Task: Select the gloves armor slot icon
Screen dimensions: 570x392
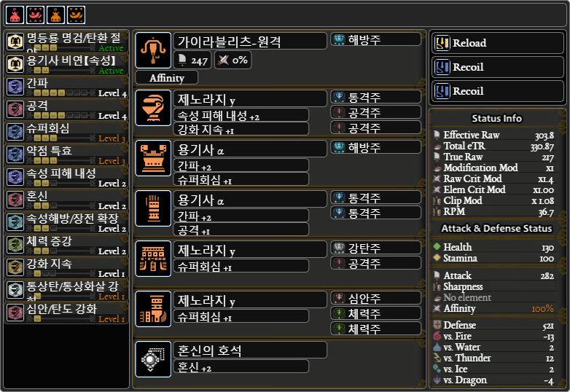Action: [x=153, y=208]
